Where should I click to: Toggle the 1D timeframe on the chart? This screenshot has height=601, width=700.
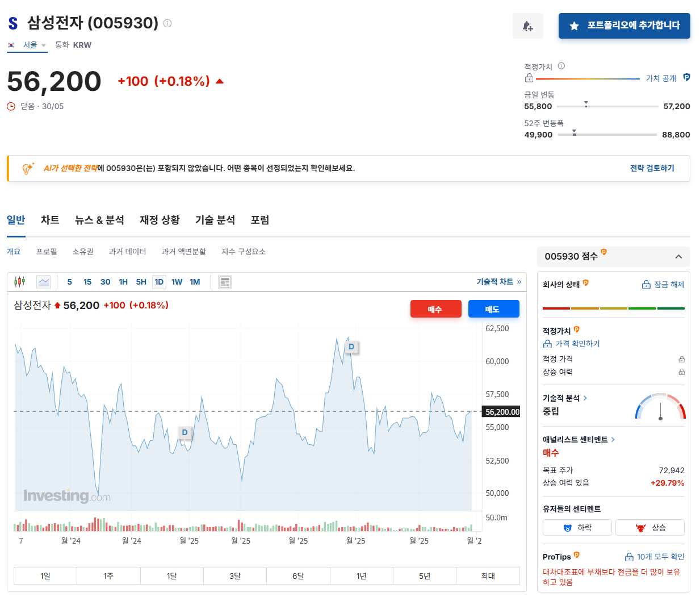[x=159, y=281]
